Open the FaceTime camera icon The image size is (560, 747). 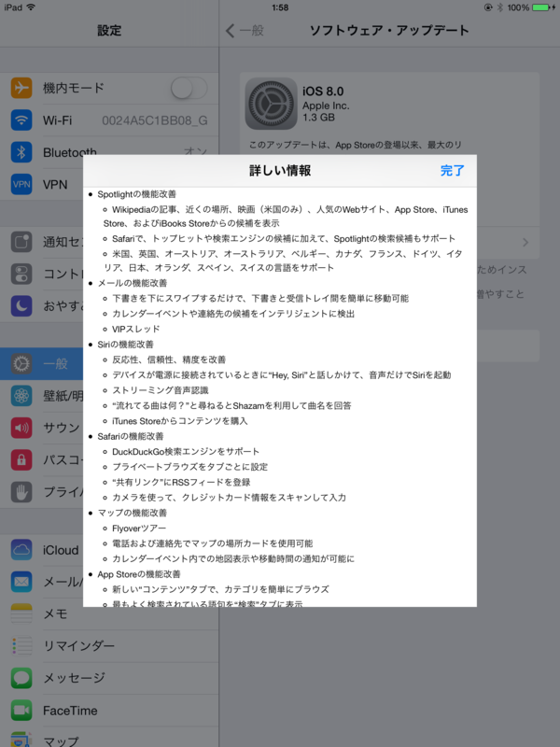21,710
